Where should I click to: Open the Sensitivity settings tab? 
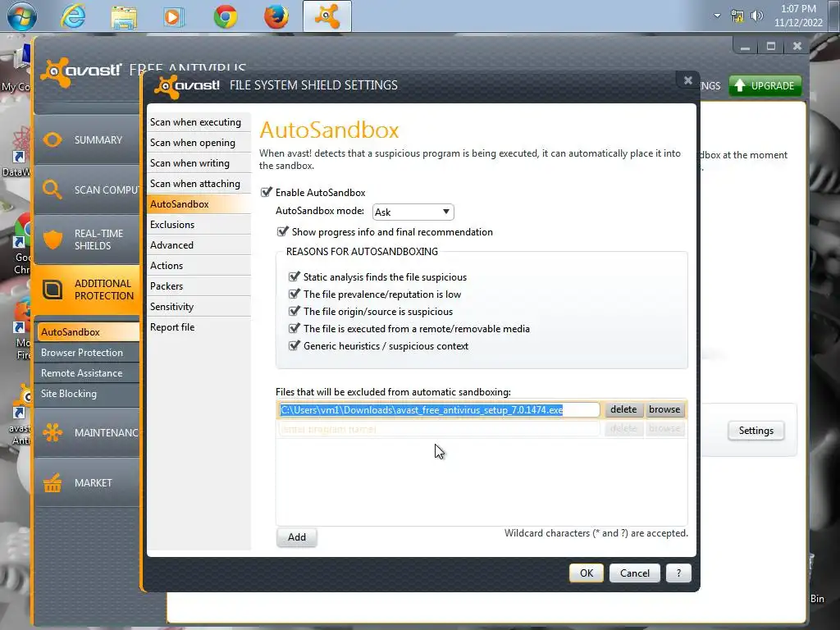[x=199, y=307]
